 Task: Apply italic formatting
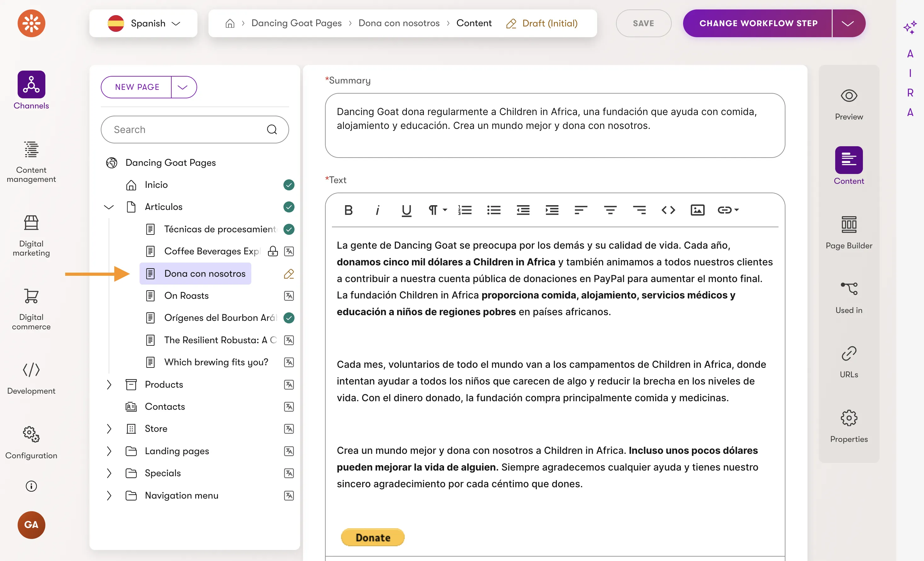[x=377, y=210]
